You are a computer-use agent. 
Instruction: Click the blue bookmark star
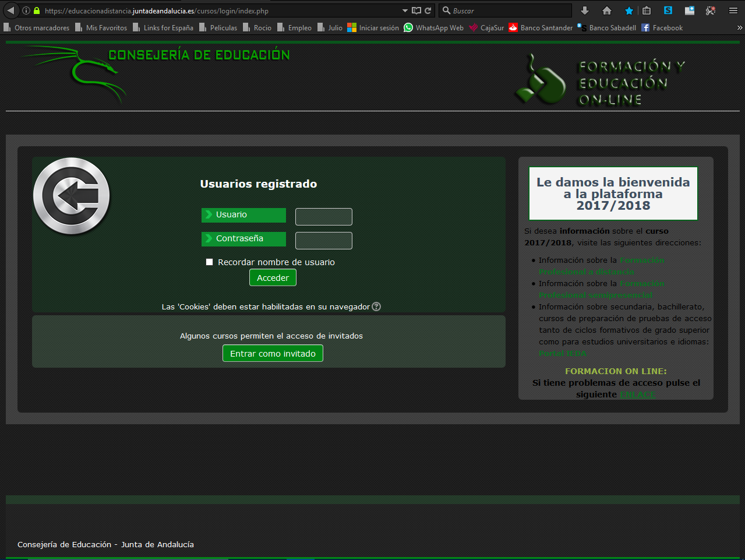[x=629, y=10]
